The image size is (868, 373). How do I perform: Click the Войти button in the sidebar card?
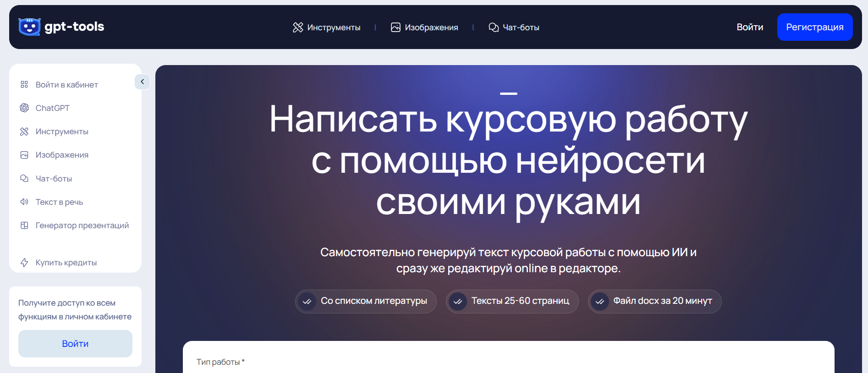click(75, 344)
